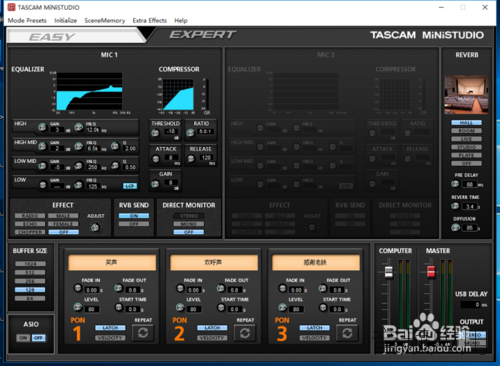Open the Help menu
Viewport: 500px width, 366px height.
[x=181, y=20]
